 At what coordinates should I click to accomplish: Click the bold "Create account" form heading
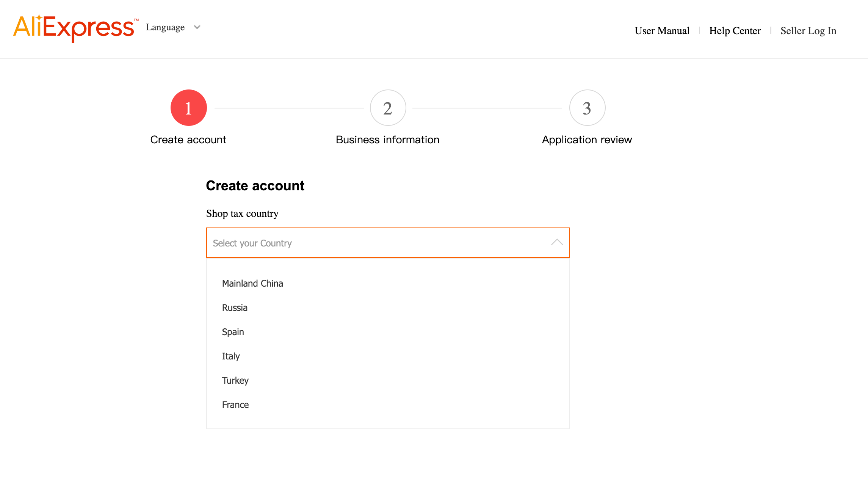tap(255, 186)
